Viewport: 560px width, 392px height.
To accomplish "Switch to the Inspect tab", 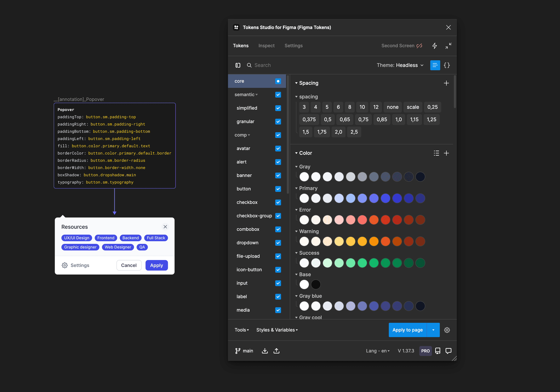I will click(266, 46).
